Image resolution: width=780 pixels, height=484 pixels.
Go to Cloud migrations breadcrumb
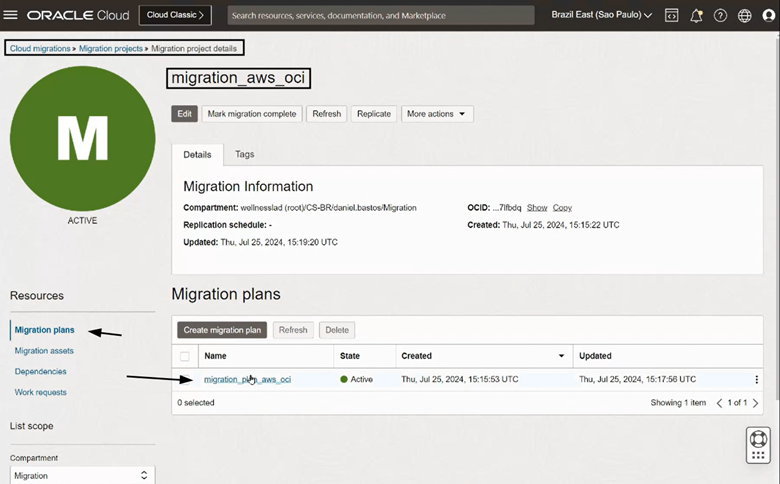[x=40, y=48]
